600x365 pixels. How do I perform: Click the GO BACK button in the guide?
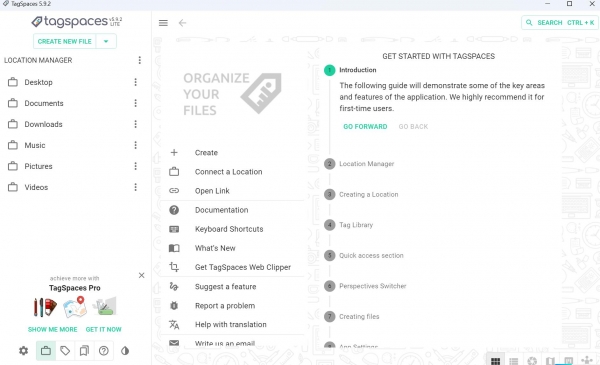[x=413, y=127]
